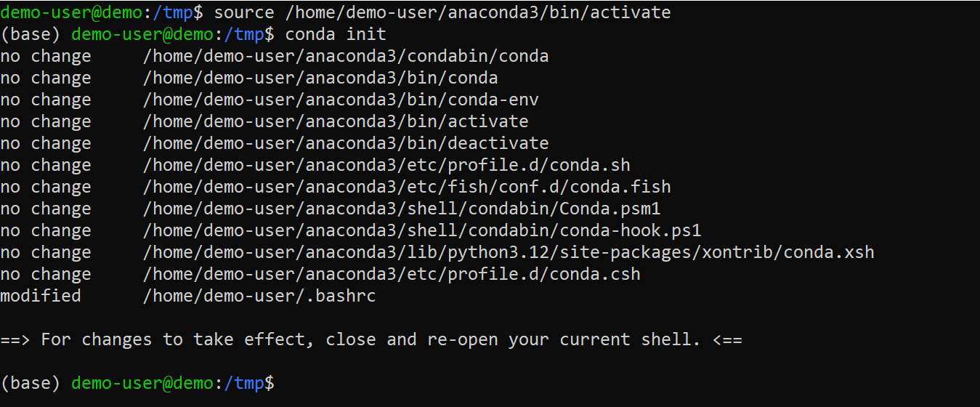Click the profile.d/conda.sh path
Image resolution: width=980 pixels, height=407 pixels.
point(386,165)
